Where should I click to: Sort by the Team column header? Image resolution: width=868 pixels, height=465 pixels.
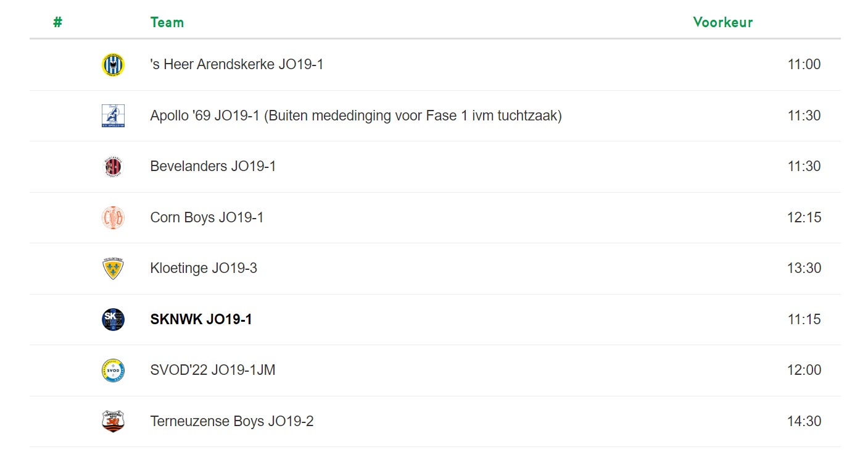coord(167,22)
